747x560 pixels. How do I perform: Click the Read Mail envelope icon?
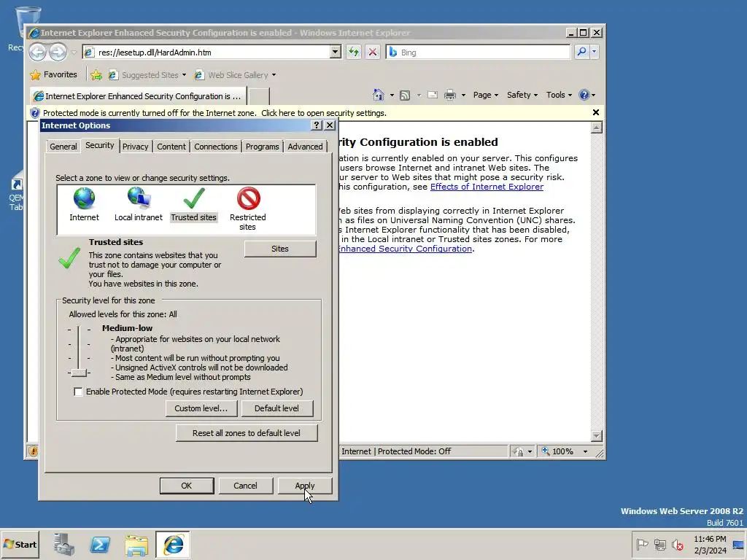pyautogui.click(x=432, y=95)
